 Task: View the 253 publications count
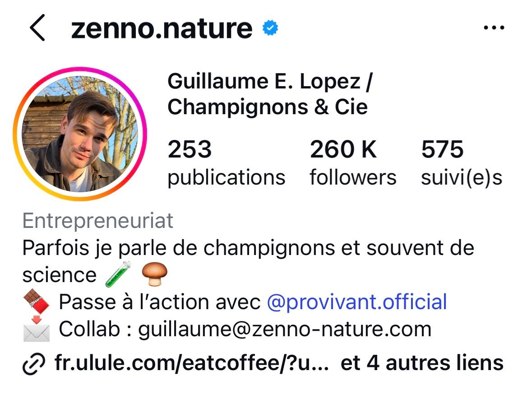click(x=227, y=163)
